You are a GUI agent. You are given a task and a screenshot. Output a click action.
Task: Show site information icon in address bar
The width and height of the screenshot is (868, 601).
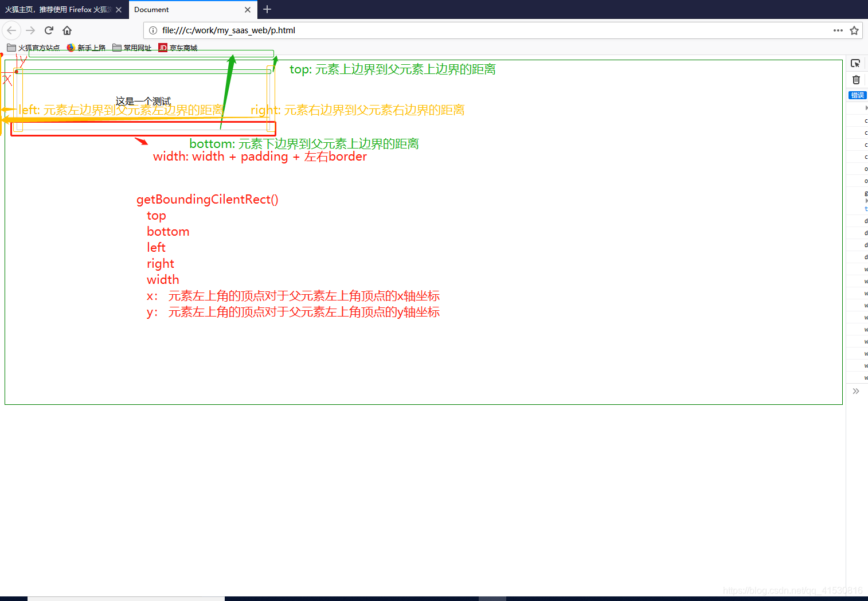point(153,30)
